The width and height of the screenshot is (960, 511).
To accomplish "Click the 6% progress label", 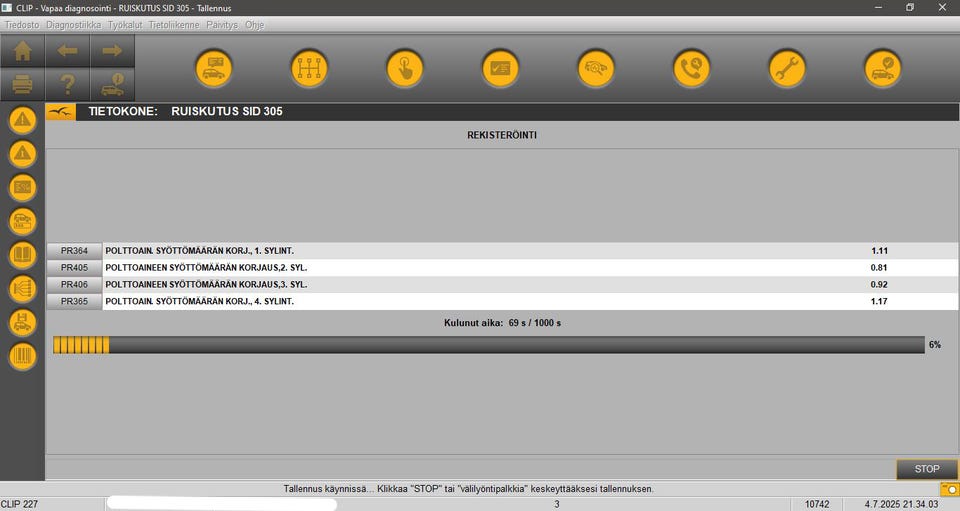I will pos(935,345).
